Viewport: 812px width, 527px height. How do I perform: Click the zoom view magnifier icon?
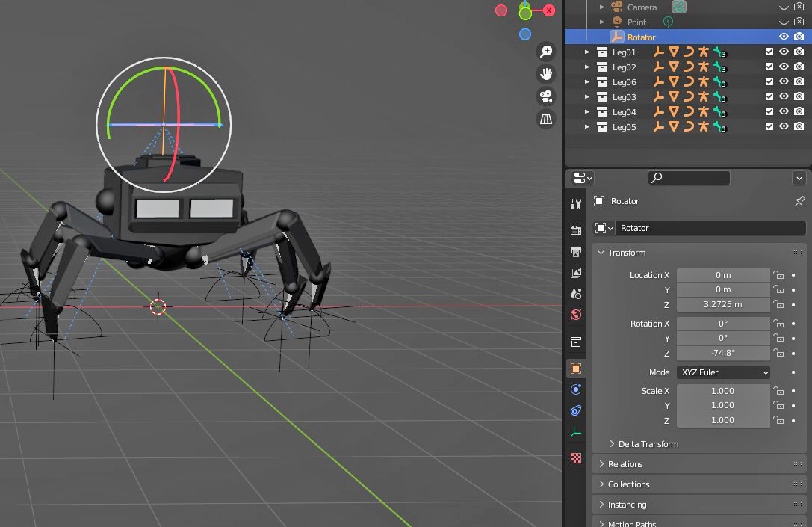546,52
